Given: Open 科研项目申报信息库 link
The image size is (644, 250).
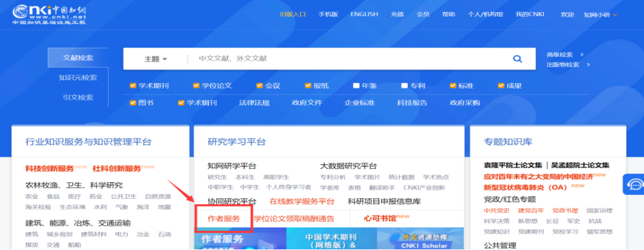Looking at the screenshot, I should (384, 201).
